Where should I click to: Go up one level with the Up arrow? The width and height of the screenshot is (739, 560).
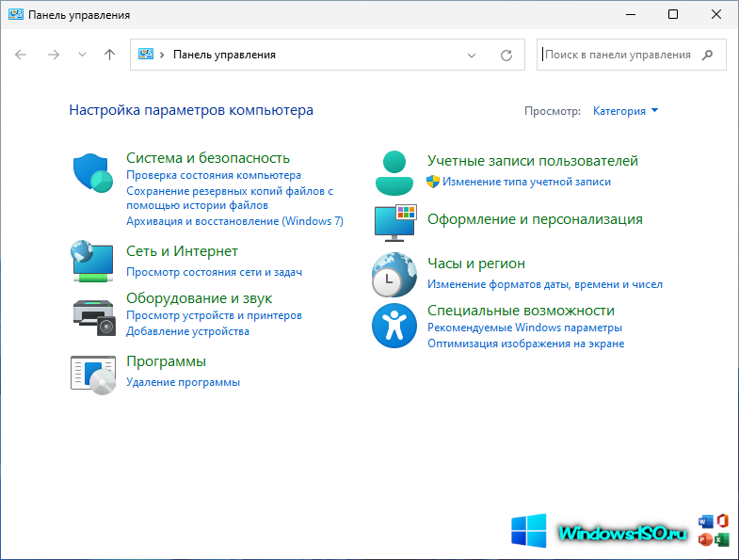[x=109, y=55]
